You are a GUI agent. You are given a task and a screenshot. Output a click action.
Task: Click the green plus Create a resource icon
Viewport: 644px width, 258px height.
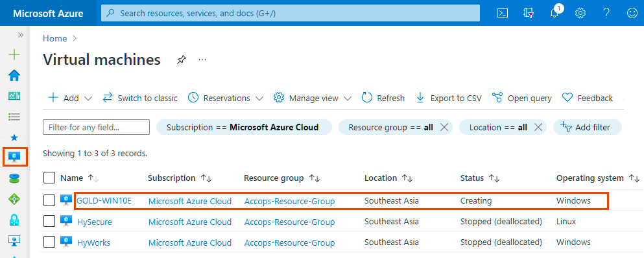click(x=14, y=54)
